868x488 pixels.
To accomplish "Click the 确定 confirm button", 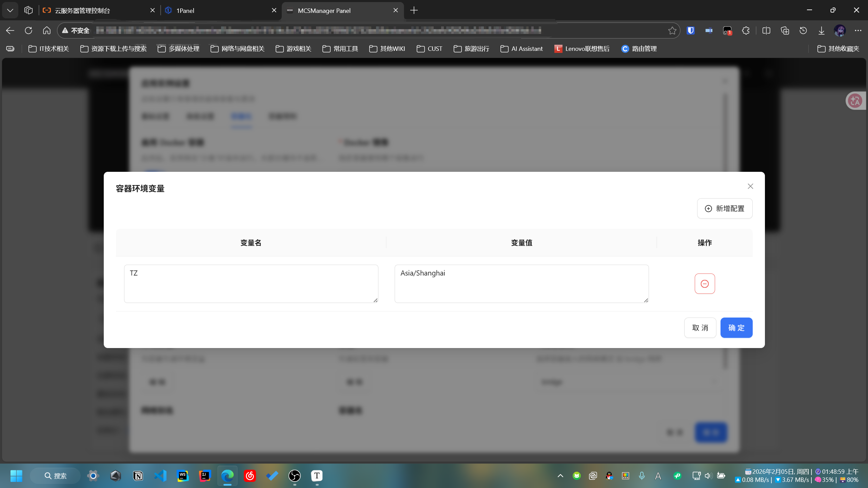I will pyautogui.click(x=736, y=328).
